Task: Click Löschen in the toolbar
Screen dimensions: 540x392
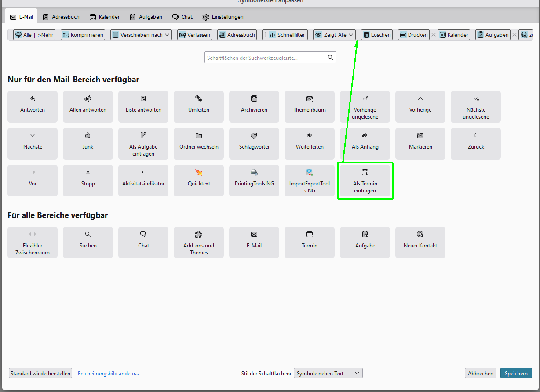Action: [377, 35]
